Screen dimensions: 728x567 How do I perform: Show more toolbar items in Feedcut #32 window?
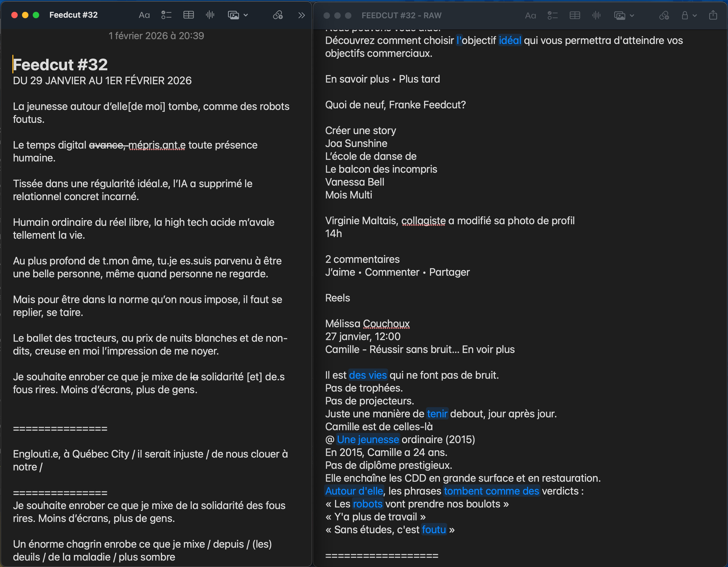(x=302, y=15)
